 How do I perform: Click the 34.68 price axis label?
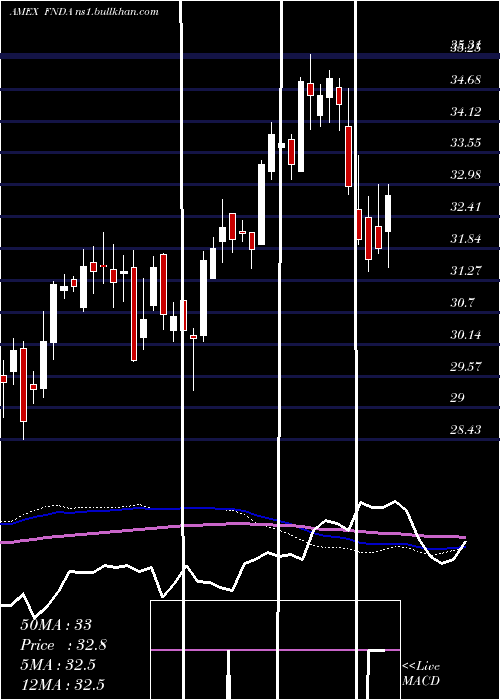click(x=466, y=80)
